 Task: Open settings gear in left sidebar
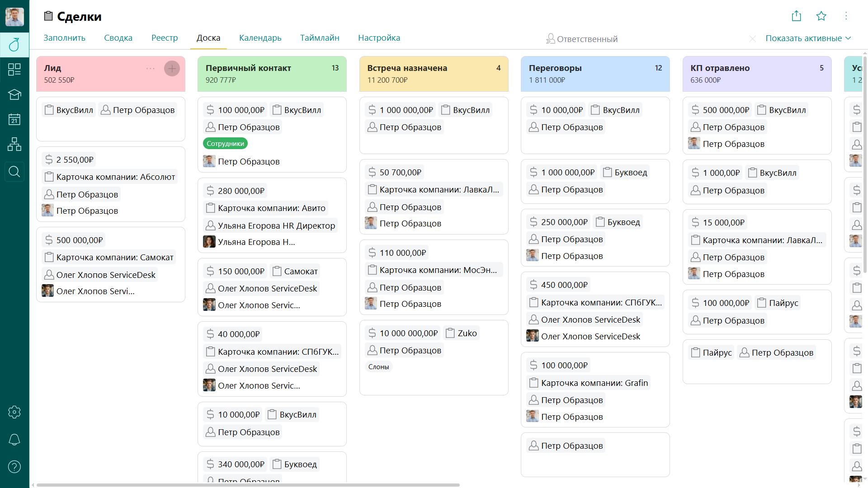14,412
